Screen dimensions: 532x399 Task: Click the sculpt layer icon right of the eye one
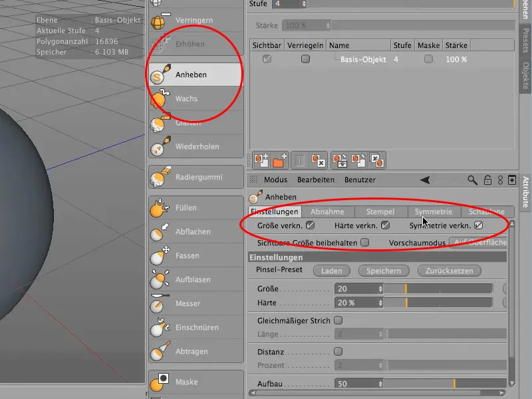pos(358,160)
